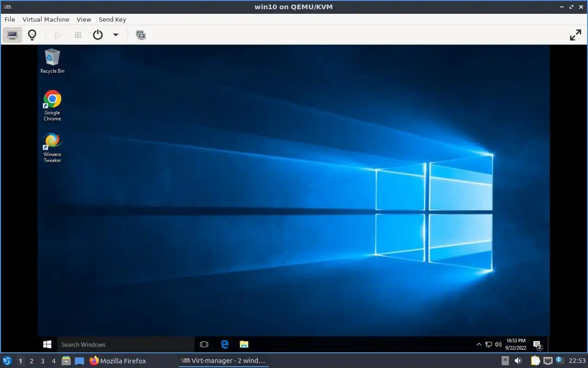This screenshot has height=368, width=588.
Task: Shut down the VM with power icon
Action: click(x=98, y=35)
